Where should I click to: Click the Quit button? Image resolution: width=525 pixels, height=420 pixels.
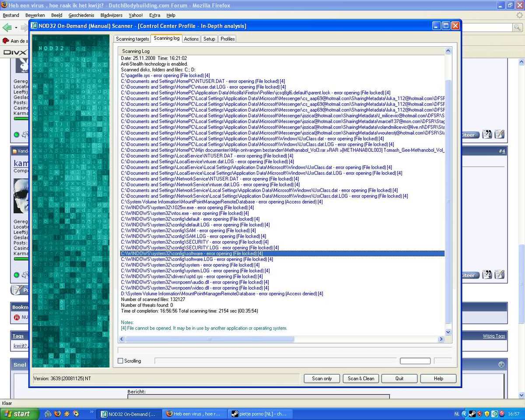click(x=399, y=378)
